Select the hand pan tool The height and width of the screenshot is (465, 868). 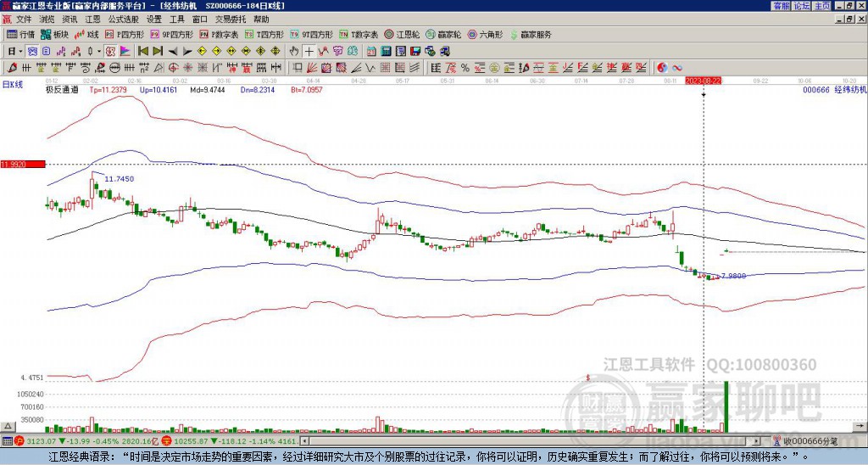[294, 52]
